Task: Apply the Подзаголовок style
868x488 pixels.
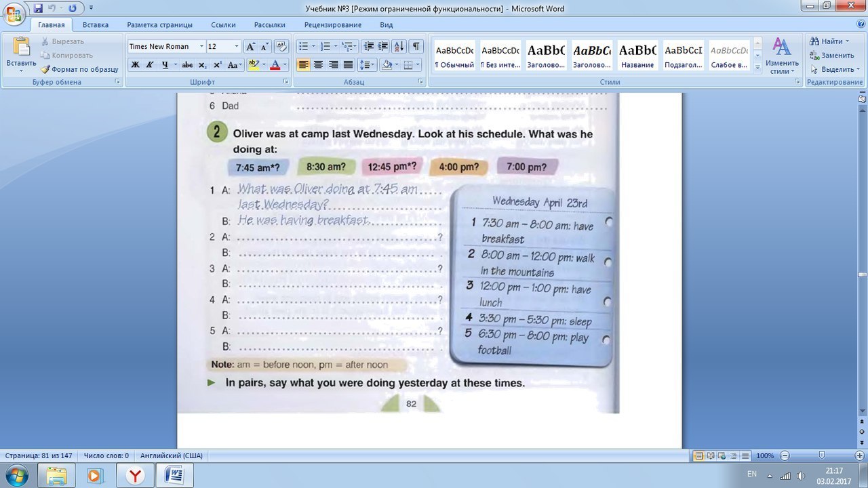Action: (683, 56)
